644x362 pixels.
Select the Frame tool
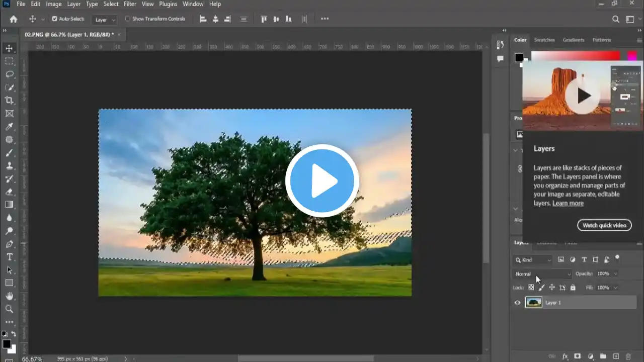[x=9, y=114]
